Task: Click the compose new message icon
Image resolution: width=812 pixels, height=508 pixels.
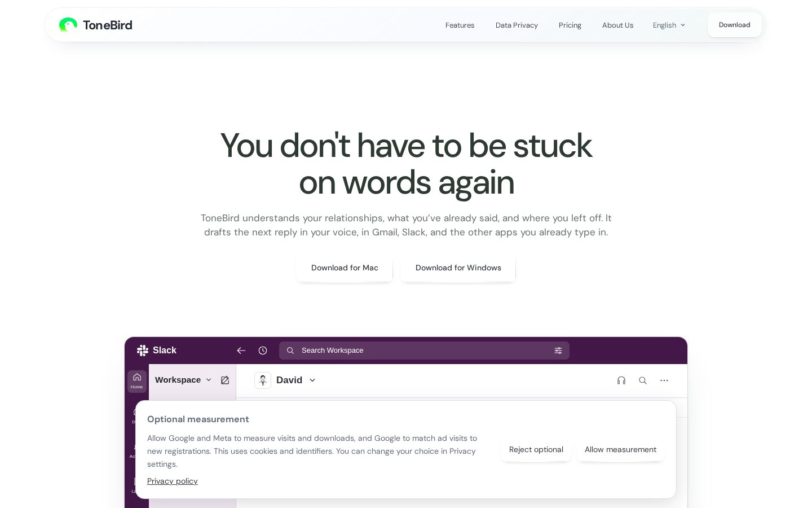Action: click(x=225, y=380)
